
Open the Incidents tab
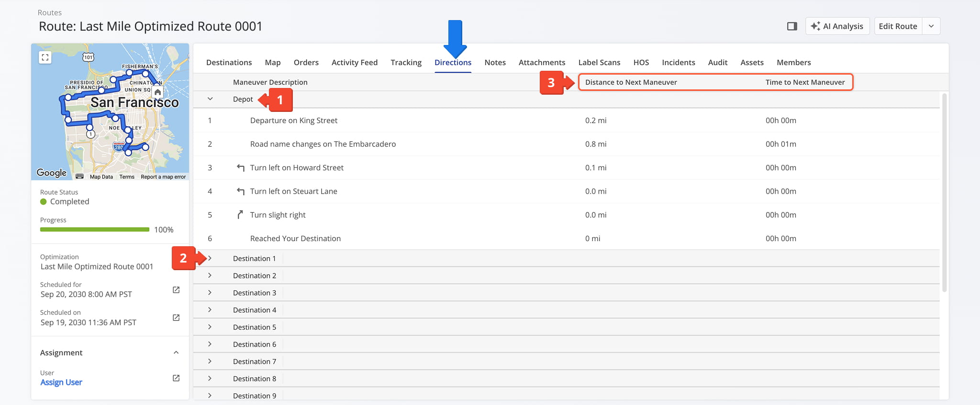(678, 63)
